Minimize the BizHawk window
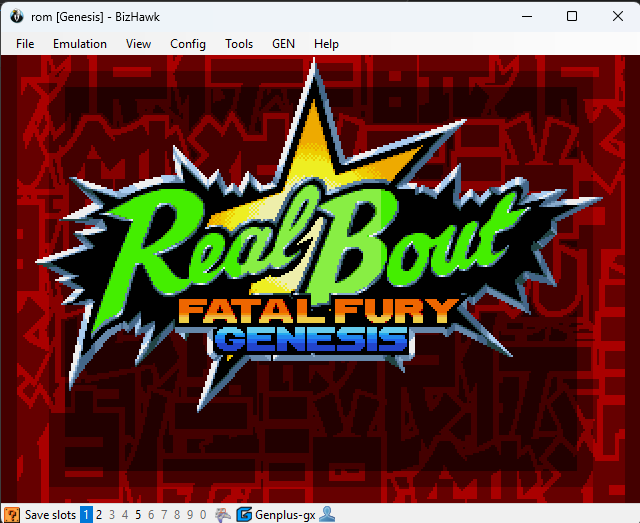This screenshot has width=640, height=523. [527, 16]
